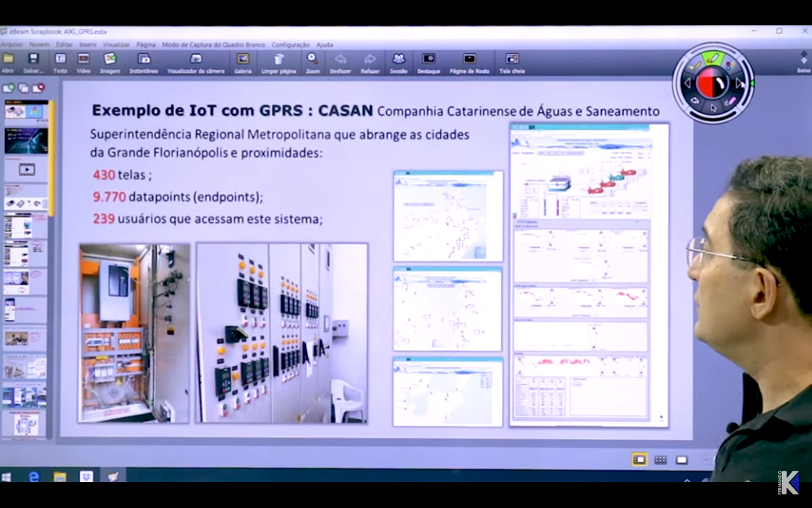
Task: Take an Instantâneo snapshot
Action: pyautogui.click(x=144, y=62)
